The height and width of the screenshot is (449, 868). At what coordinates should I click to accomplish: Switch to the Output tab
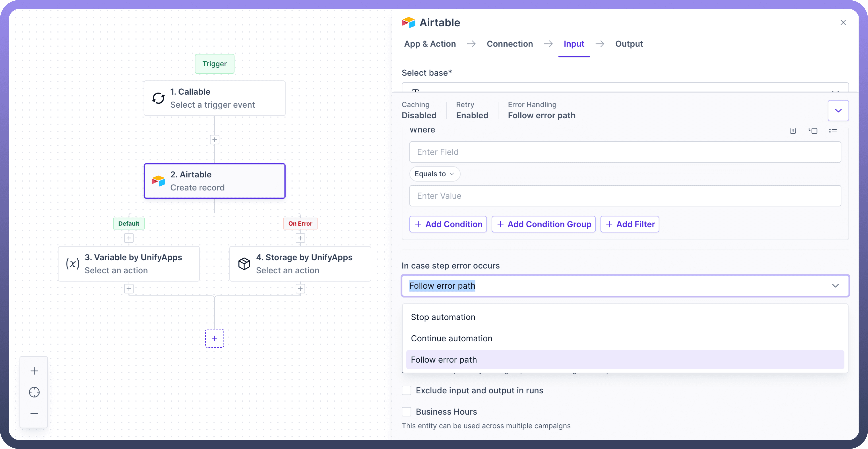(629, 44)
